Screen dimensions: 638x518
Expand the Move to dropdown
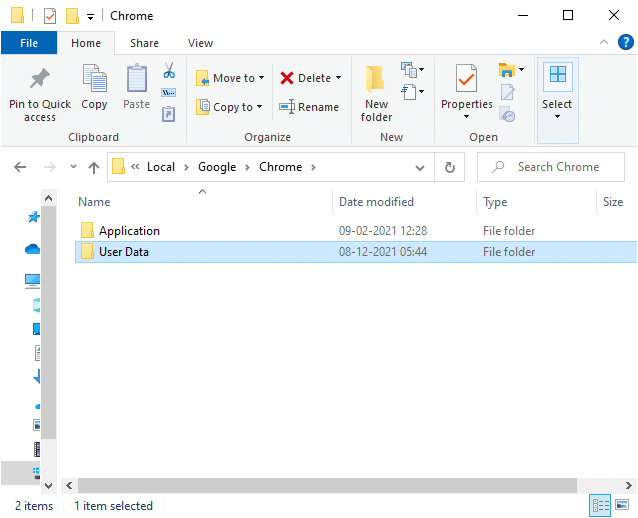click(x=262, y=78)
